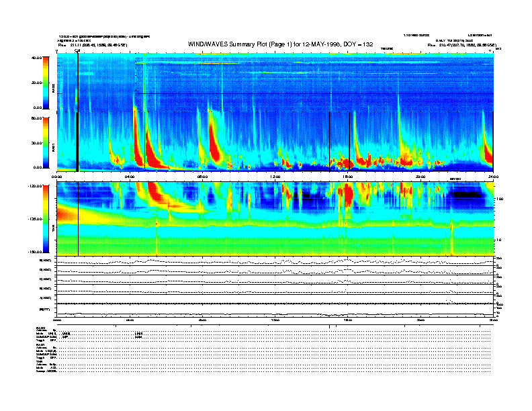The height and width of the screenshot is (411, 532).
Task: Click 16:00 tick label under RAD1 spectrogram
Action: pyautogui.click(x=348, y=177)
